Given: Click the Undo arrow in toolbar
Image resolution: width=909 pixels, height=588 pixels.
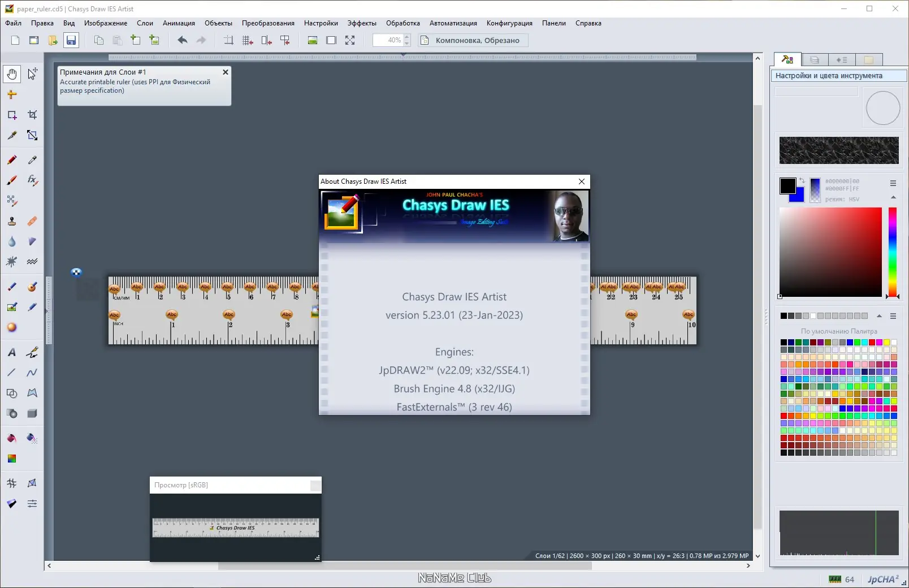Looking at the screenshot, I should point(182,40).
